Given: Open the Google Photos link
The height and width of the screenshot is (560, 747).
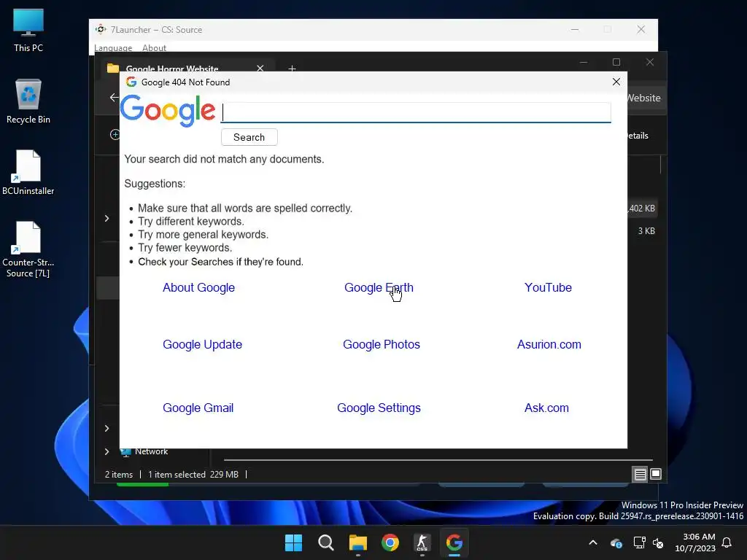Looking at the screenshot, I should click(381, 344).
